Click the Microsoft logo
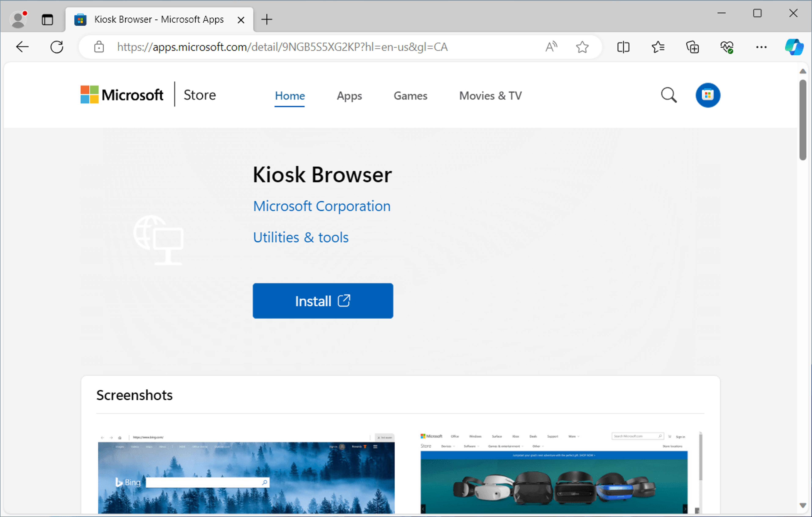 pyautogui.click(x=122, y=95)
